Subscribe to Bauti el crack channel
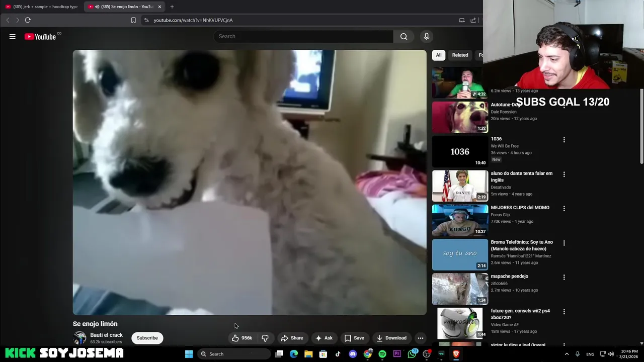Screen dimensions: 644x362 point(147,338)
